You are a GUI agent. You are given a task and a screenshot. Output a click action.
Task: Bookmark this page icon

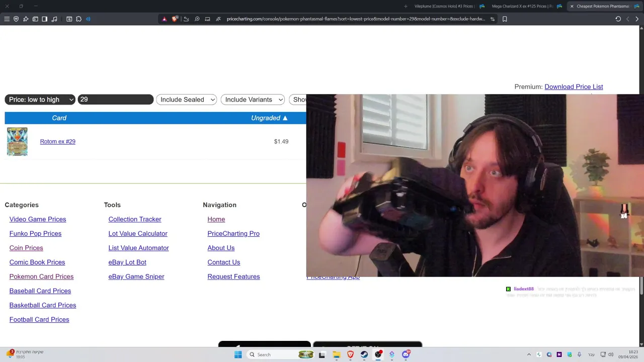(505, 19)
